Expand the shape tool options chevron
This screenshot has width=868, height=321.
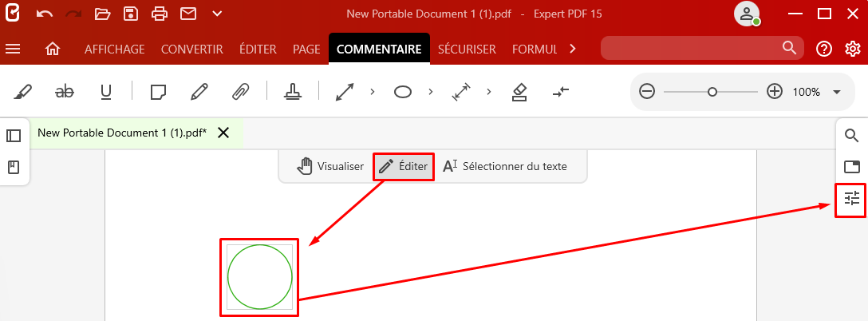pos(431,92)
